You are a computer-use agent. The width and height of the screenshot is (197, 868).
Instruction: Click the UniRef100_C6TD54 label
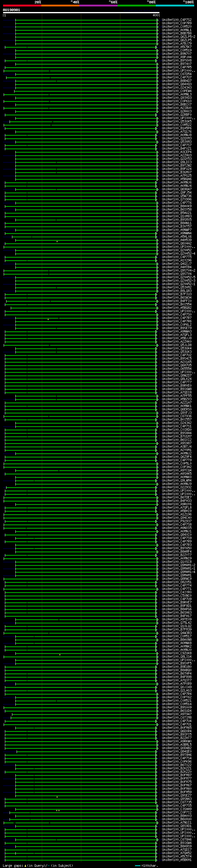point(177,74)
